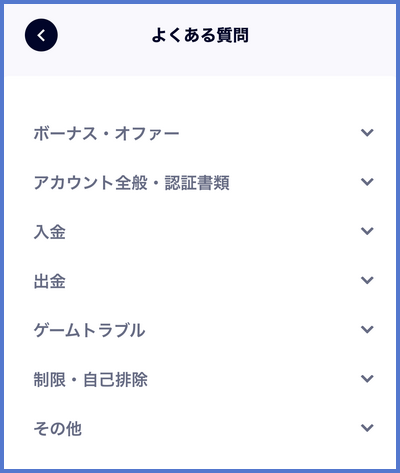Tap the ゲームトラブル down-arrow icon
This screenshot has height=473, width=400.
pyautogui.click(x=367, y=330)
